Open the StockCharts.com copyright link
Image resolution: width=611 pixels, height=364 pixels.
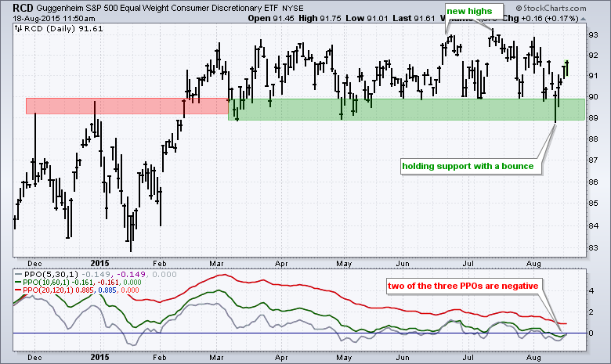(551, 8)
